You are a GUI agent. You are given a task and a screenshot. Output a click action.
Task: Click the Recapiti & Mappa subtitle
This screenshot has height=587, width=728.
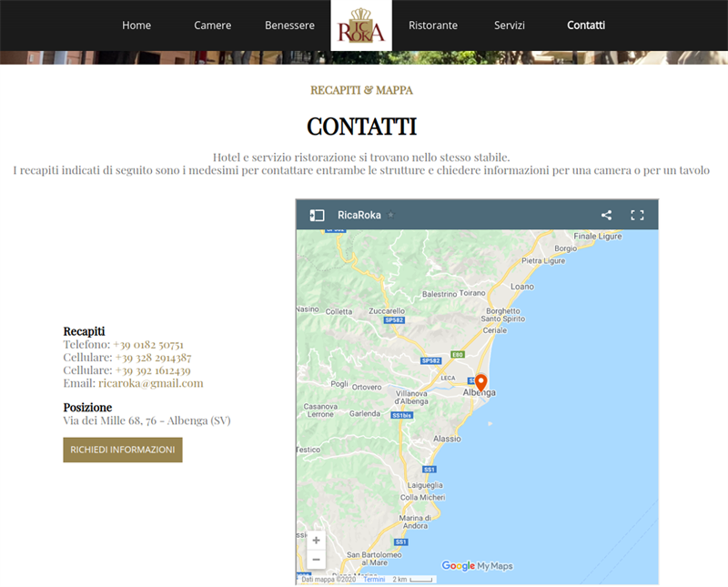[x=361, y=90]
